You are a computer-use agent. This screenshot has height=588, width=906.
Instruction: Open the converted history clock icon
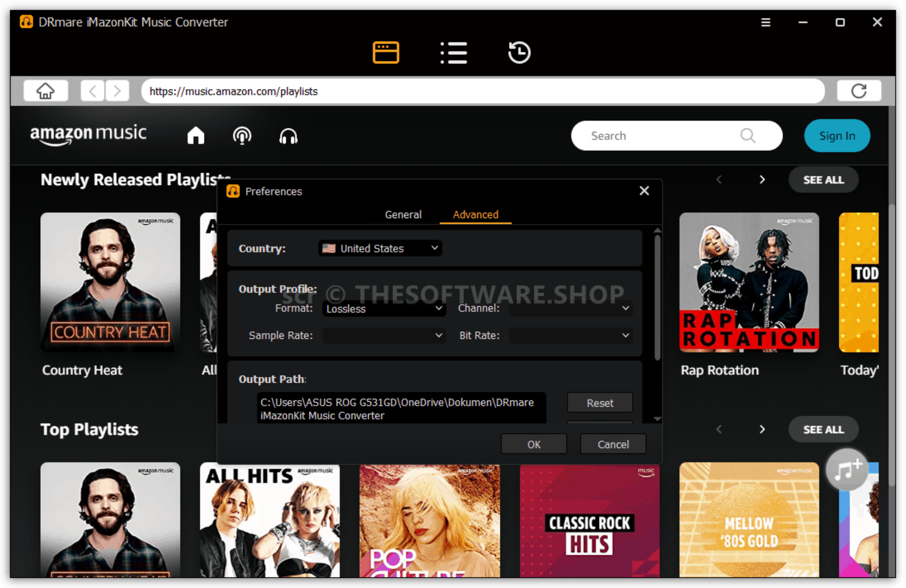click(x=519, y=53)
